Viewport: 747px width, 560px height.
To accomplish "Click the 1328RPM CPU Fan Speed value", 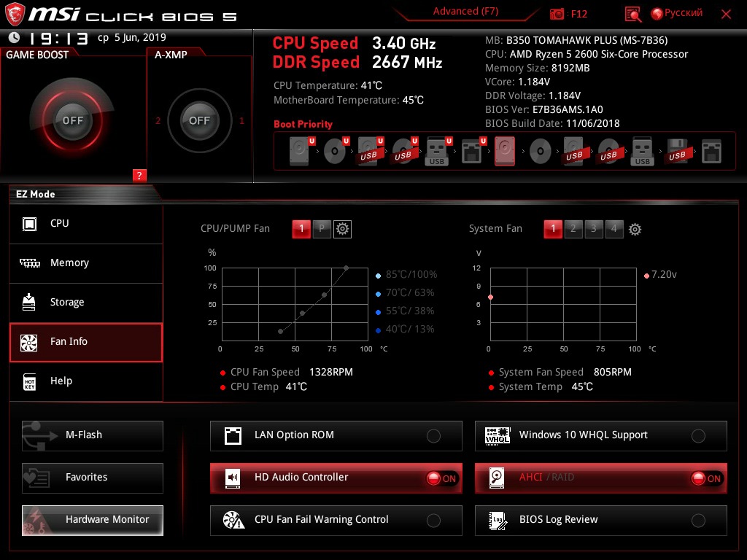I will click(x=331, y=373).
